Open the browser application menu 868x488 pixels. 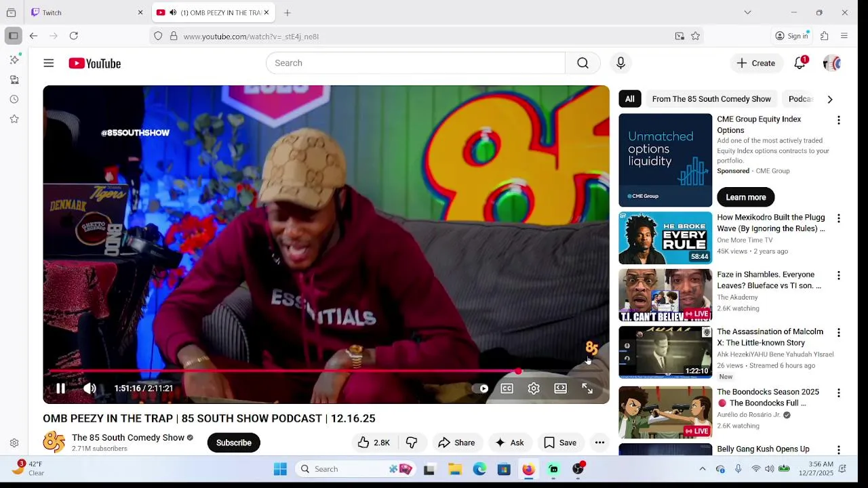pyautogui.click(x=844, y=36)
